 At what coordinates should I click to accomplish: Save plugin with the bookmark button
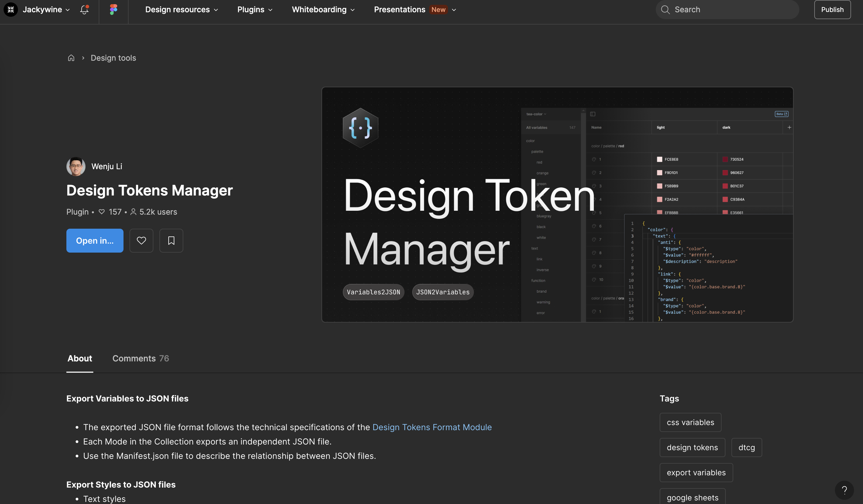tap(171, 241)
